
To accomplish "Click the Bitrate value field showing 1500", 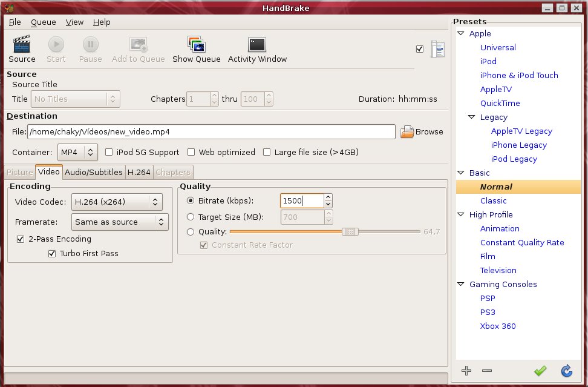I will (302, 201).
